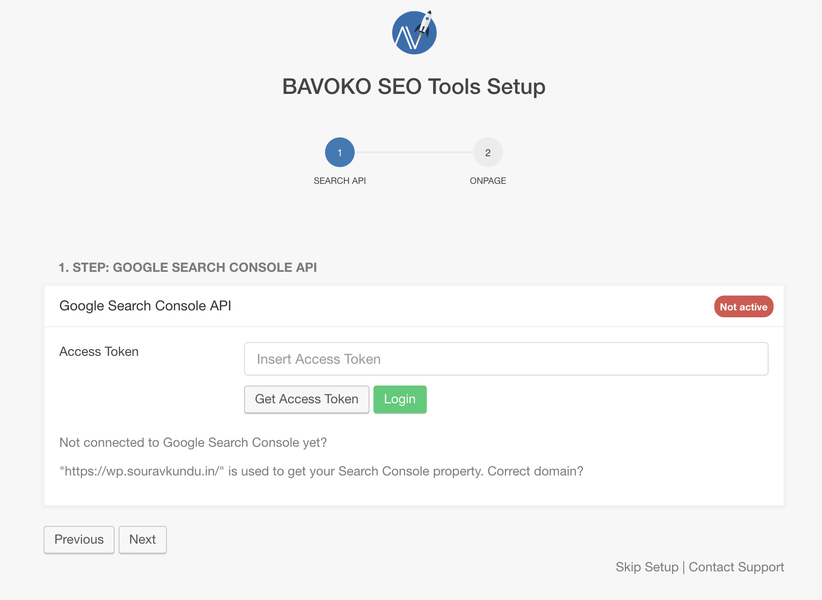Open the Contact Support link
Screen dimensions: 822x600
click(736, 567)
